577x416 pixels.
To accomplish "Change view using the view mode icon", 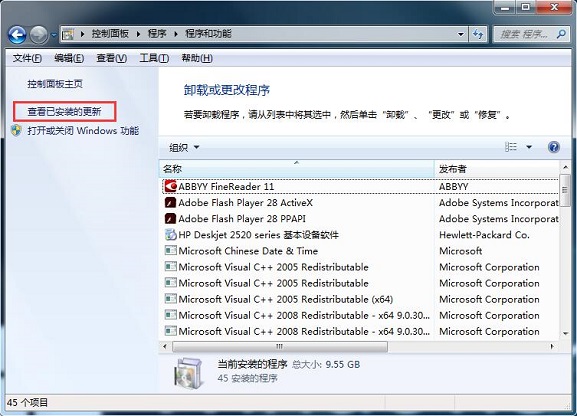I will [x=511, y=147].
